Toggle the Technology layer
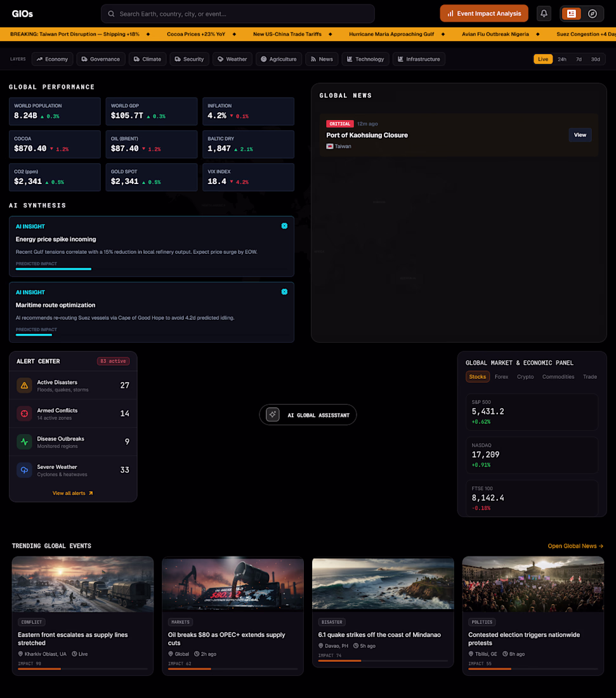Image resolution: width=616 pixels, height=698 pixels. pos(365,59)
